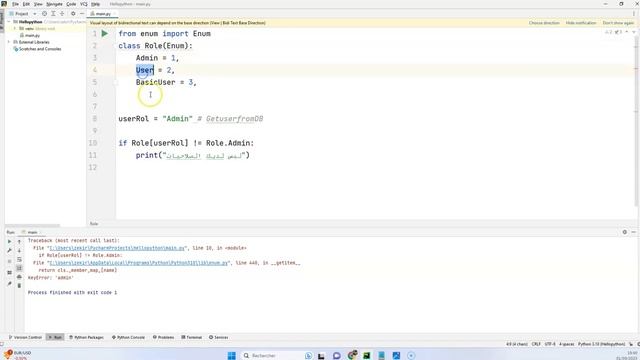Rerun main in Run panel
This screenshot has width=640, height=360.
tap(9, 242)
